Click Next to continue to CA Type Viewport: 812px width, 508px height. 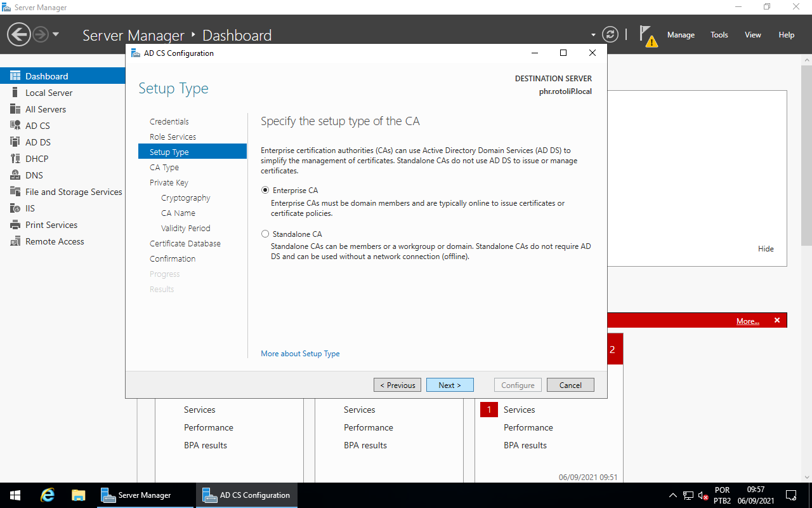click(x=450, y=385)
